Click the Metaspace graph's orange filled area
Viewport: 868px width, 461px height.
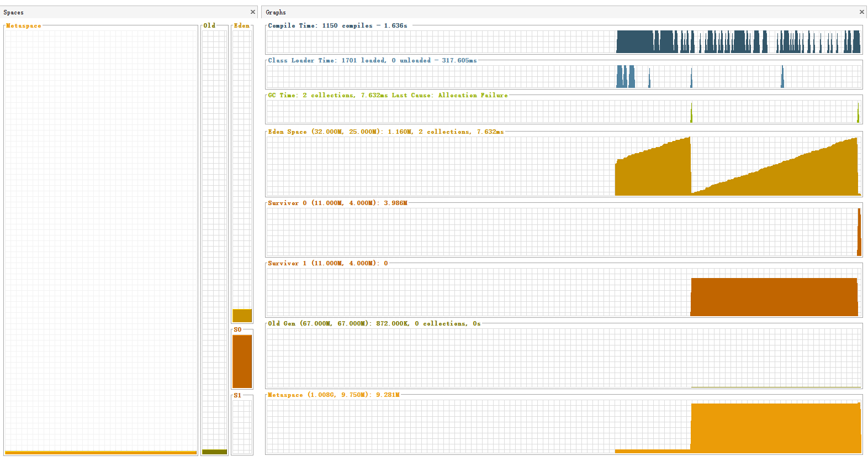pos(773,428)
